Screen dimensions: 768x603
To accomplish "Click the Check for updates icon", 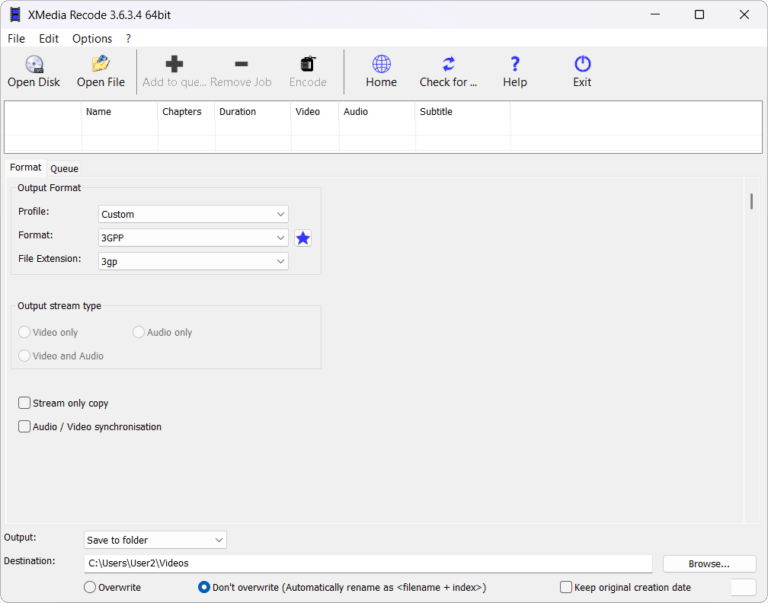I will pos(448,64).
